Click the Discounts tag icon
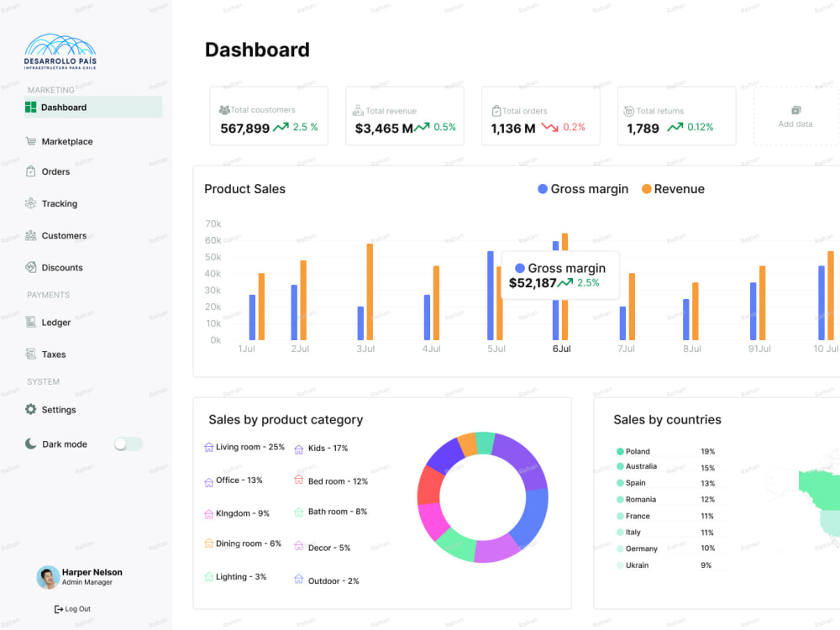The width and height of the screenshot is (840, 630). pos(30,267)
